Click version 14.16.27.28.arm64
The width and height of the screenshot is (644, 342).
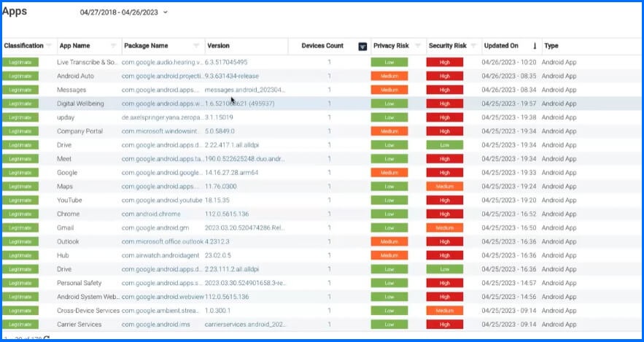point(232,172)
